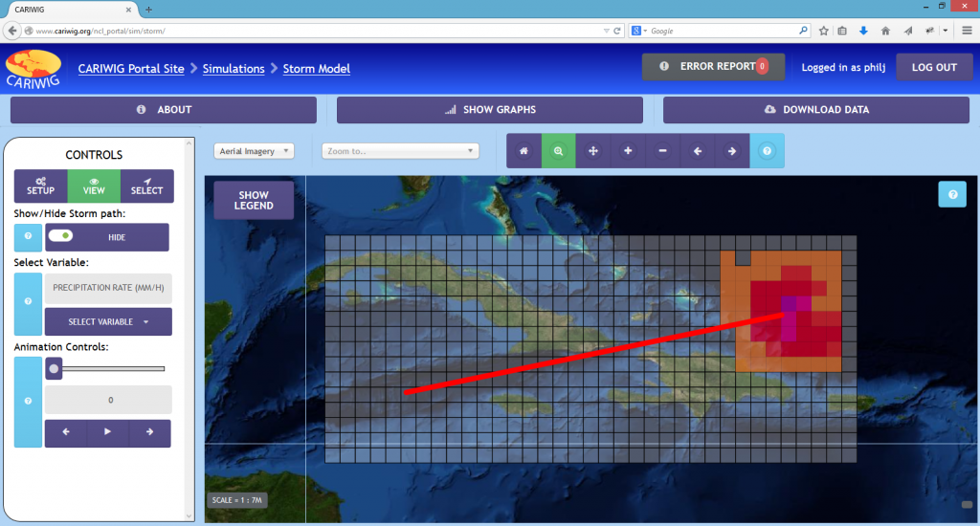The height and width of the screenshot is (526, 980).
Task: Switch to the Setup tab in Controls
Action: point(40,186)
